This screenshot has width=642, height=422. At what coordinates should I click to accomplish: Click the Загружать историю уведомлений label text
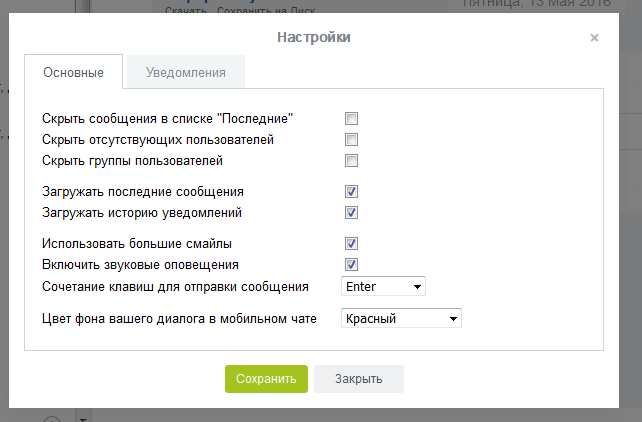pos(142,213)
